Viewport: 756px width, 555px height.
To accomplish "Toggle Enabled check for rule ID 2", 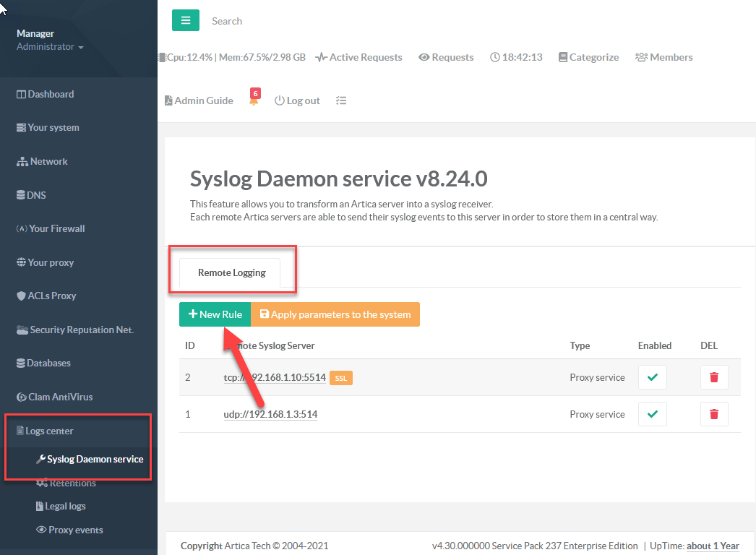I will (652, 377).
